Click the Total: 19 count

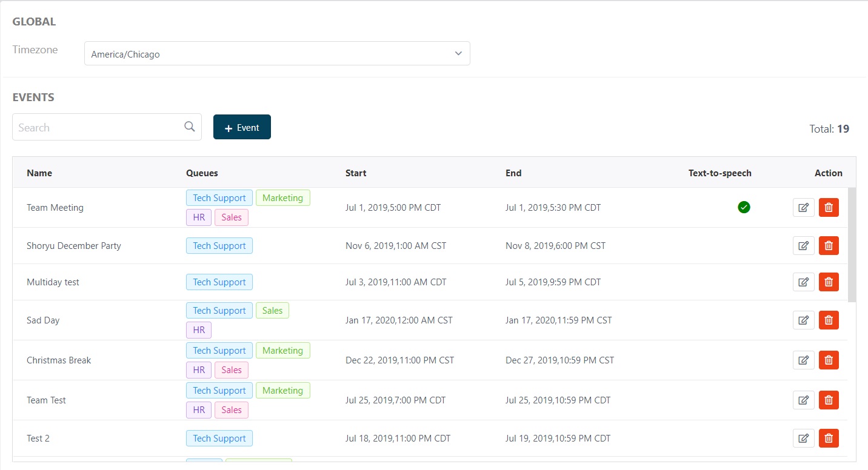point(829,129)
